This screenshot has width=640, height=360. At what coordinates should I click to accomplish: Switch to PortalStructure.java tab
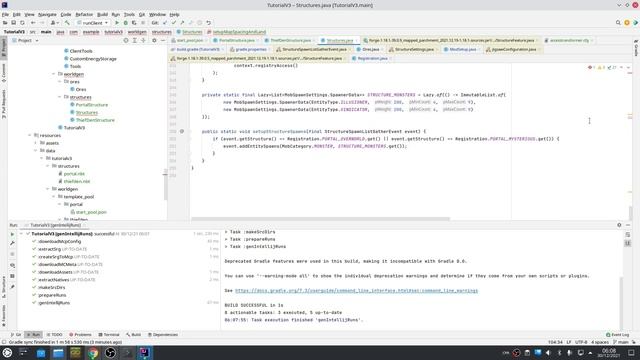point(236,40)
